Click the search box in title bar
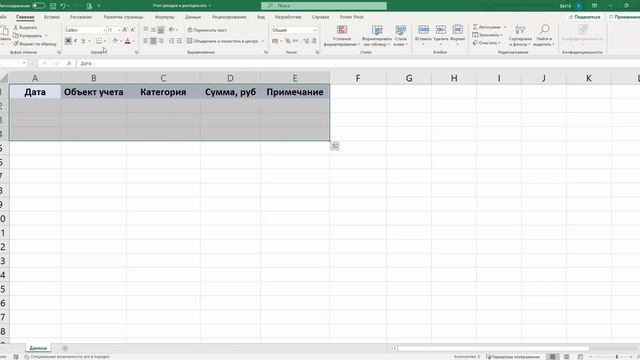This screenshot has width=640, height=360. click(324, 6)
